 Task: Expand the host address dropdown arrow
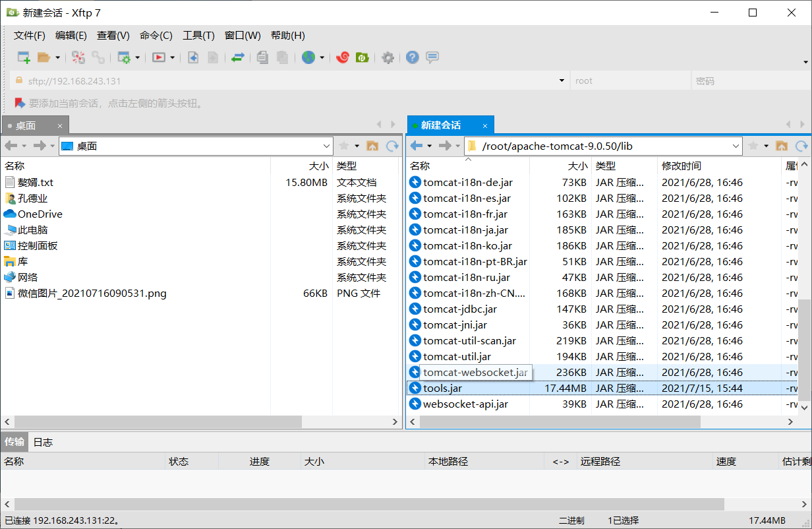(562, 80)
